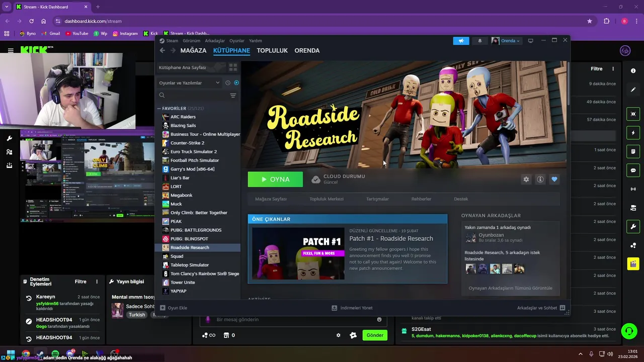Toggle the wrench widget in Kick sidebar
The height and width of the screenshot is (362, 644).
coord(633,227)
